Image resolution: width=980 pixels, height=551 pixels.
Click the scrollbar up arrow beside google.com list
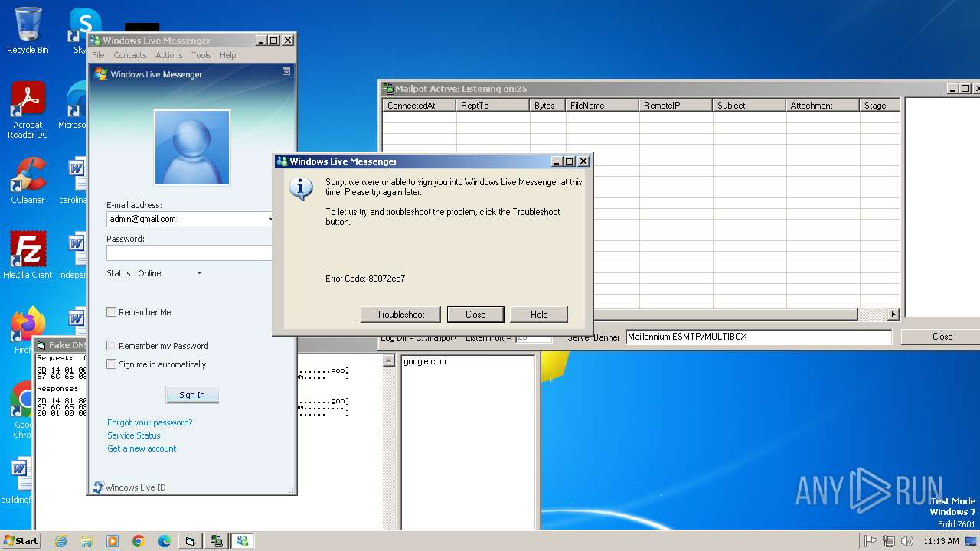(x=390, y=361)
